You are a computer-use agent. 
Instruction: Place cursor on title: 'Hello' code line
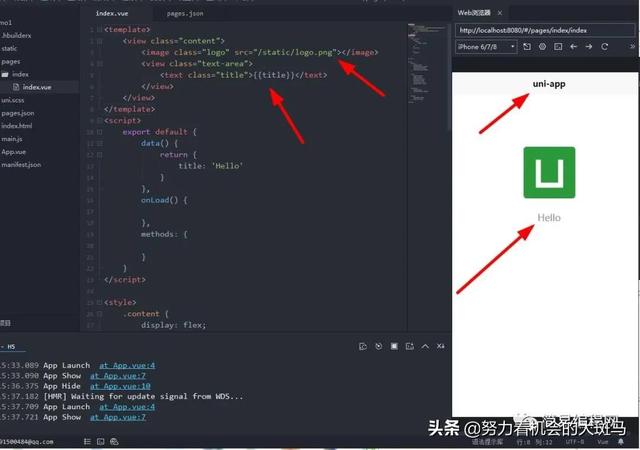coord(211,166)
